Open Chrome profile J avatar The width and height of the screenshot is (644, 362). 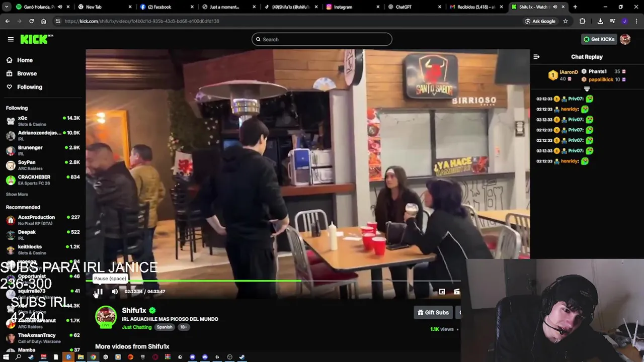[624, 21]
